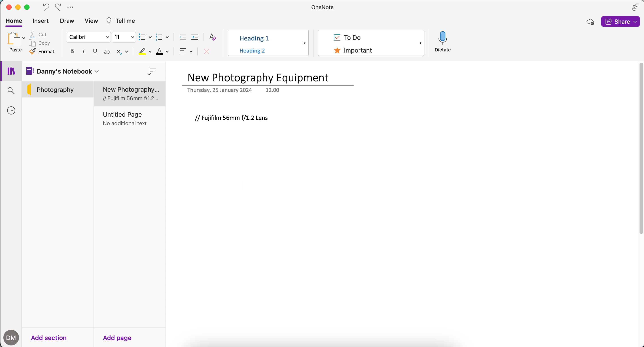
Task: Click the Clear Formatting icon
Action: click(x=212, y=37)
